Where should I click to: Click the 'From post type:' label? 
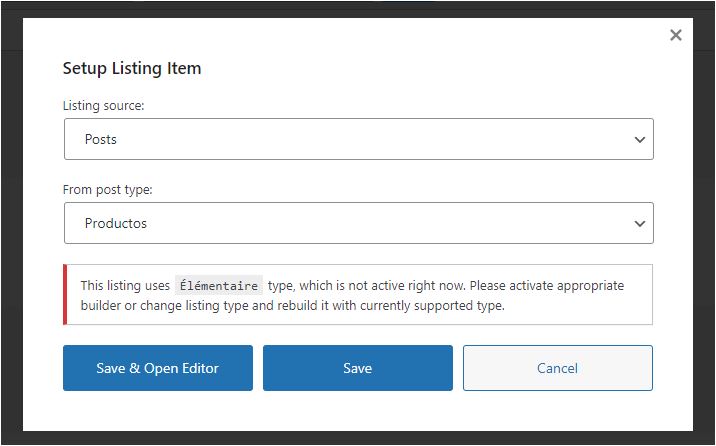(107, 189)
